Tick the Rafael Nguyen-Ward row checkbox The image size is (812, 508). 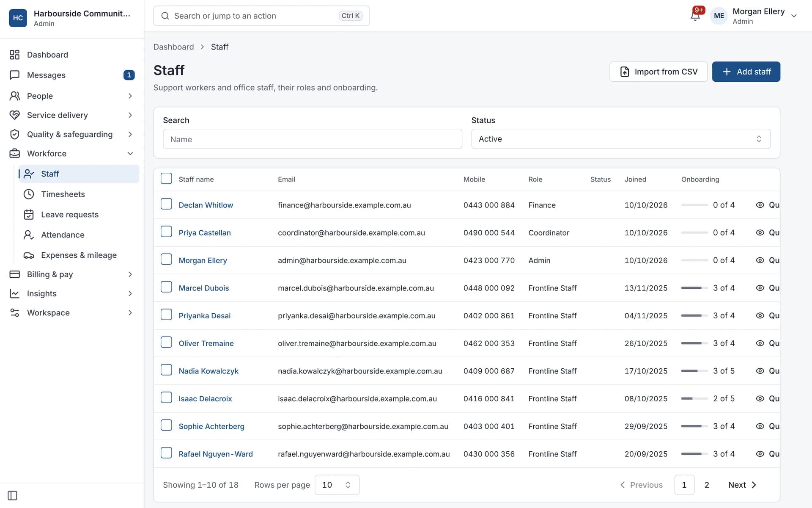click(166, 453)
